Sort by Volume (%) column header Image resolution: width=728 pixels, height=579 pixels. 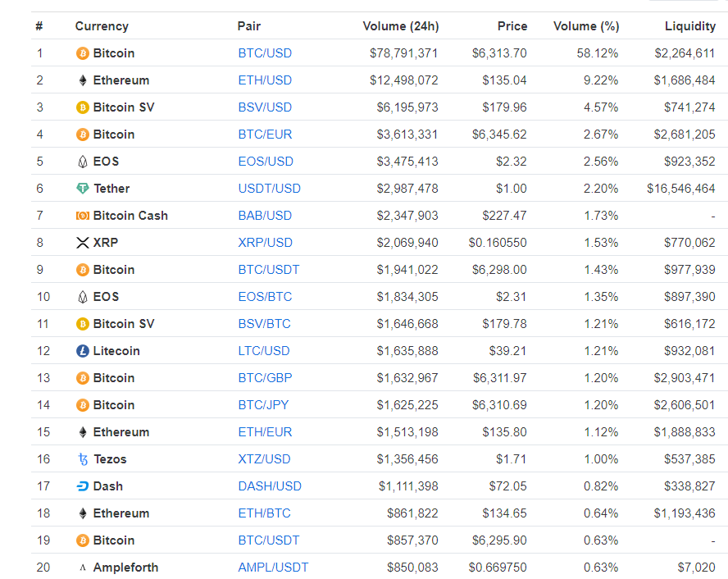point(586,26)
